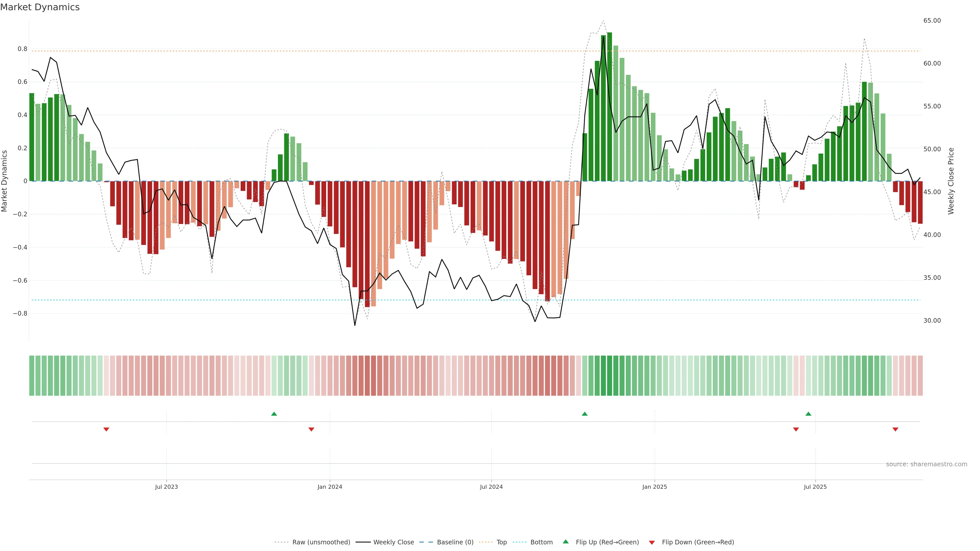Toggle the Top legend entry
Image resolution: width=980 pixels, height=551 pixels.
(501, 542)
